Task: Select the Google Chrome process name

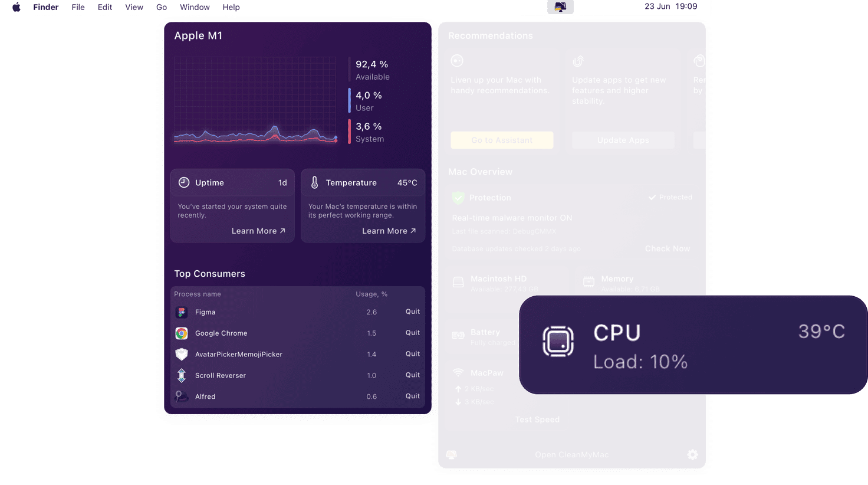Action: [221, 333]
